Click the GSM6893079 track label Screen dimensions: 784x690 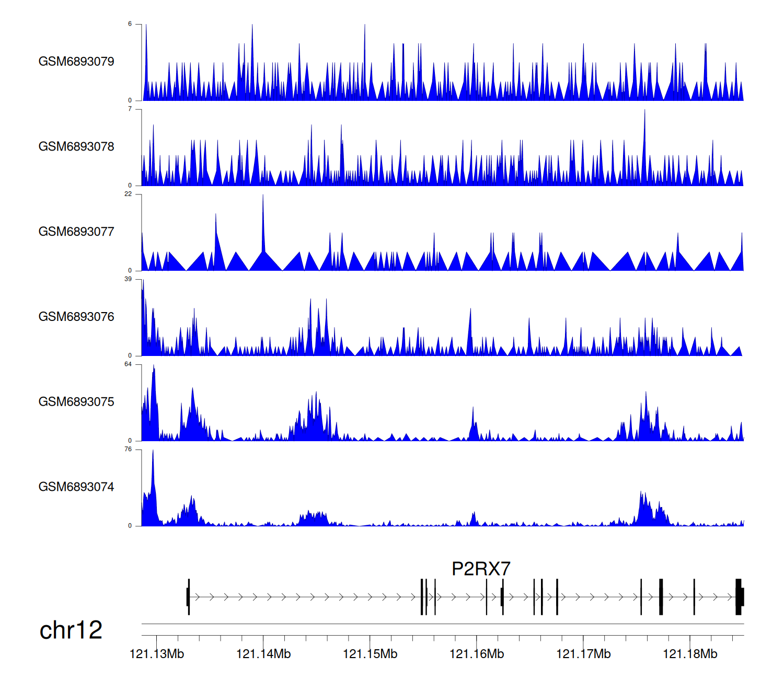coord(76,62)
